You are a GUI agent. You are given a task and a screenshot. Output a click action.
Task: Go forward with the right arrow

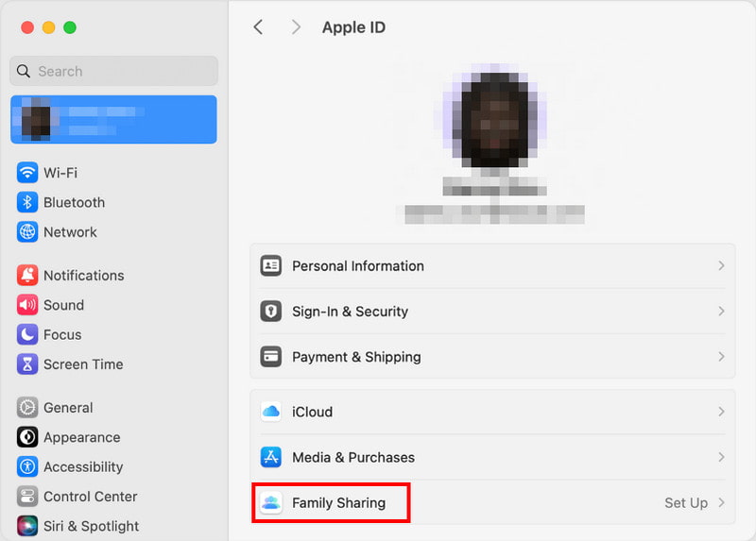(296, 27)
